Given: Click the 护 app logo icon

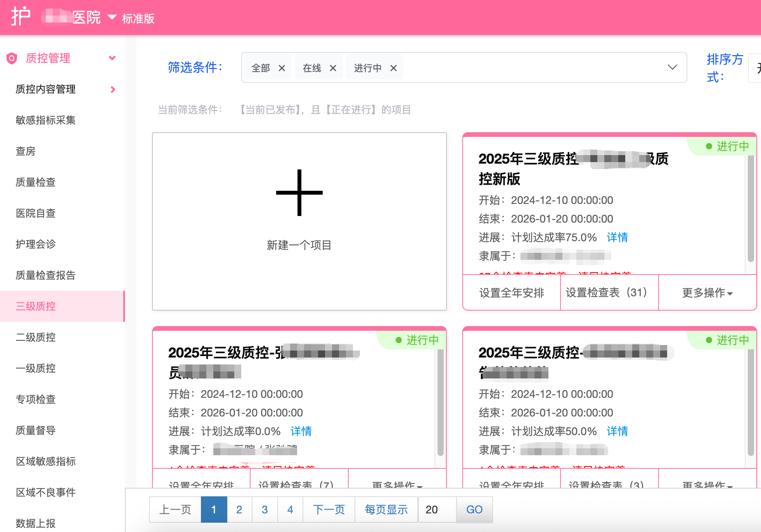Looking at the screenshot, I should [21, 17].
